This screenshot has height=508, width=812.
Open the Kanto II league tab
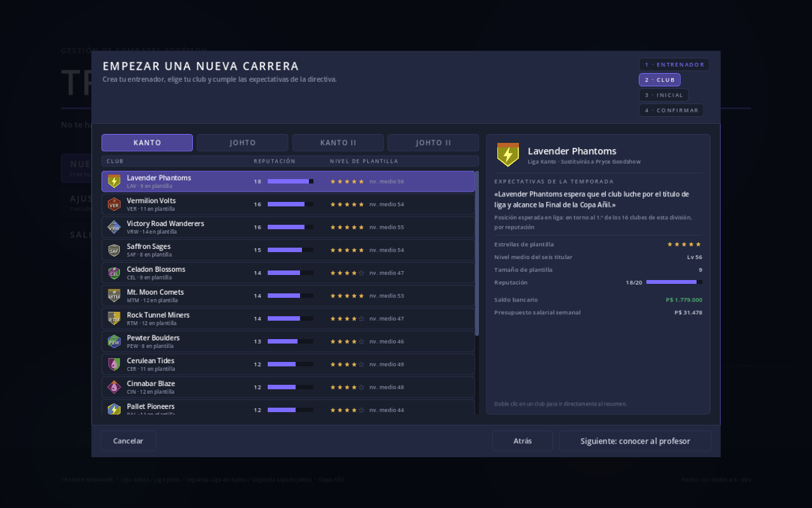click(x=338, y=143)
